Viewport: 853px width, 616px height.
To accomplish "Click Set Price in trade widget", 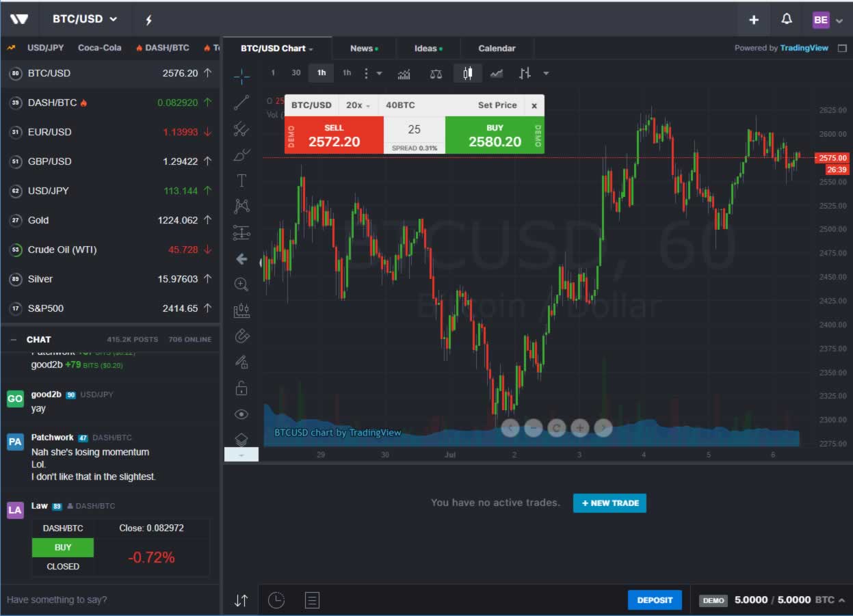I will coord(497,105).
